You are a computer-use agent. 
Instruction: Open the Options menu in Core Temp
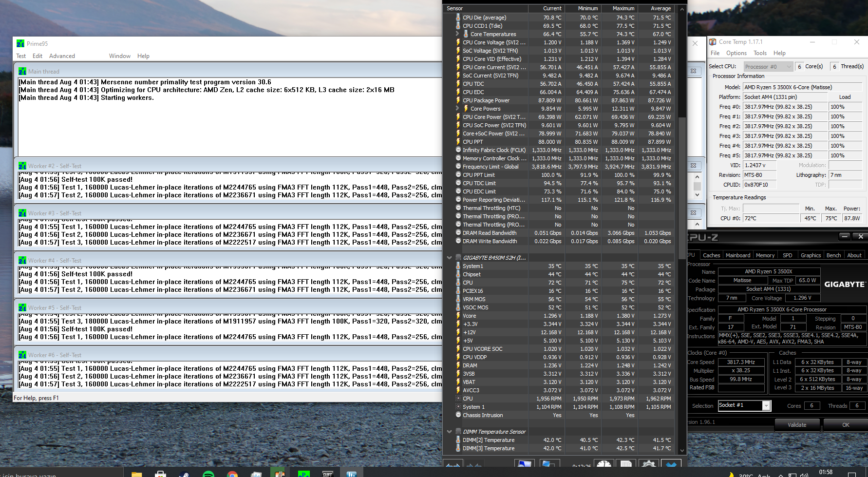(x=736, y=53)
